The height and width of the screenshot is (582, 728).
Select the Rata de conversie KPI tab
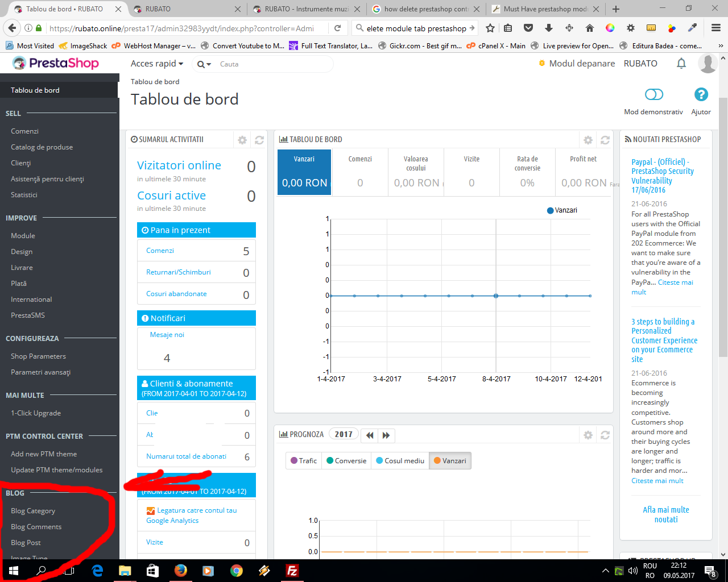tap(527, 172)
